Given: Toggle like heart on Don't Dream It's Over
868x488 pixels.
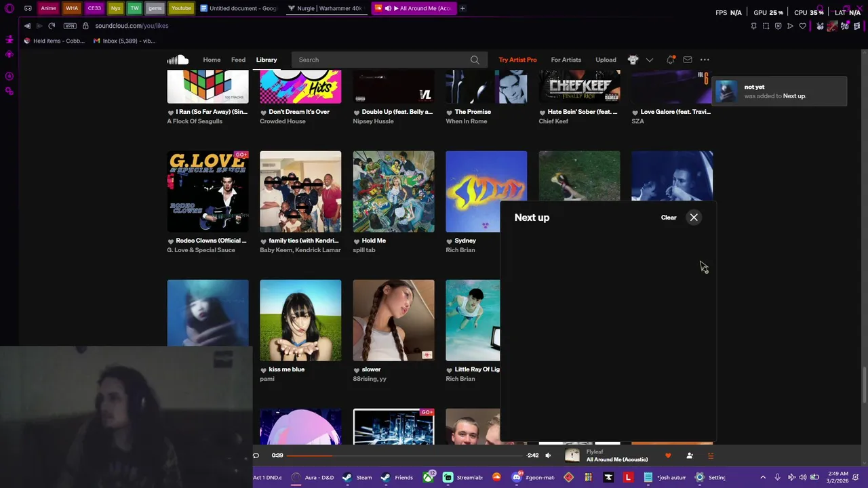Looking at the screenshot, I should click(x=264, y=113).
